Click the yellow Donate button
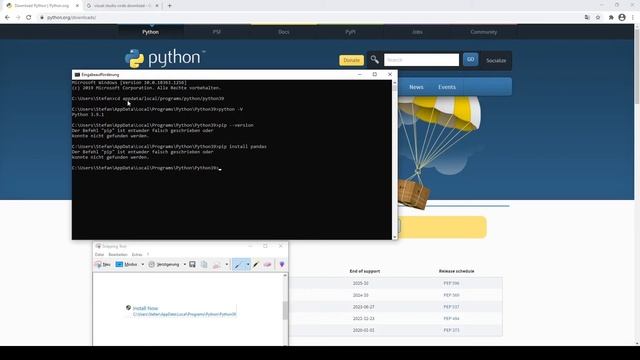 tap(351, 60)
